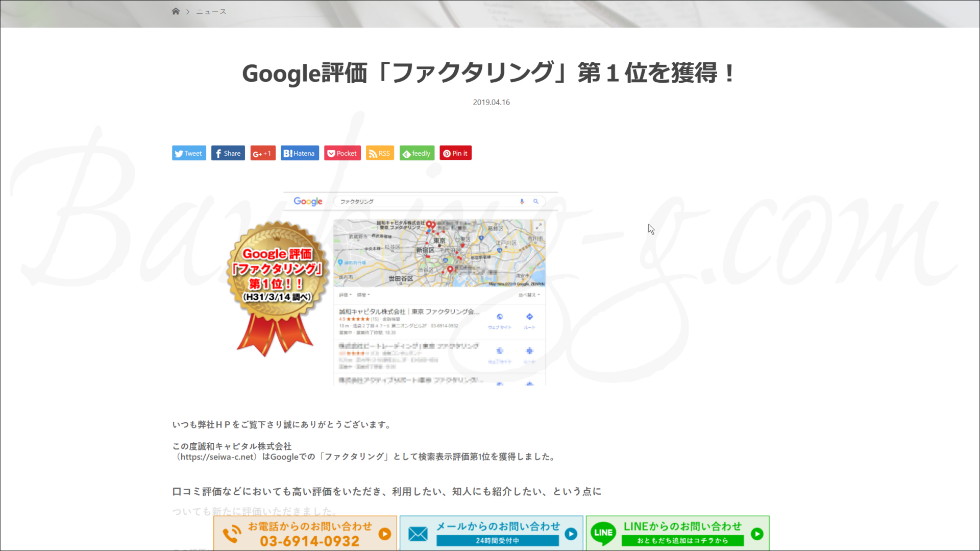Bookmark with the Hatena button
This screenshot has width=980, height=551.
click(300, 153)
